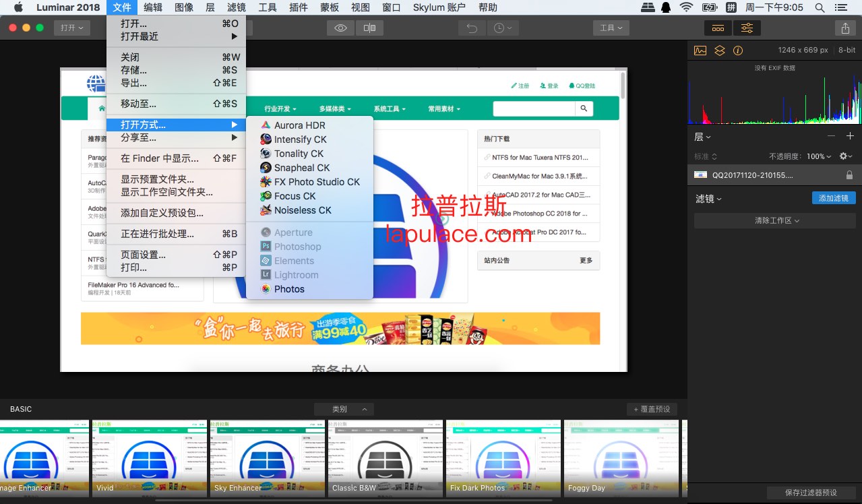The width and height of the screenshot is (862, 504).
Task: Click the 保存过滤器预设 button
Action: 811,493
